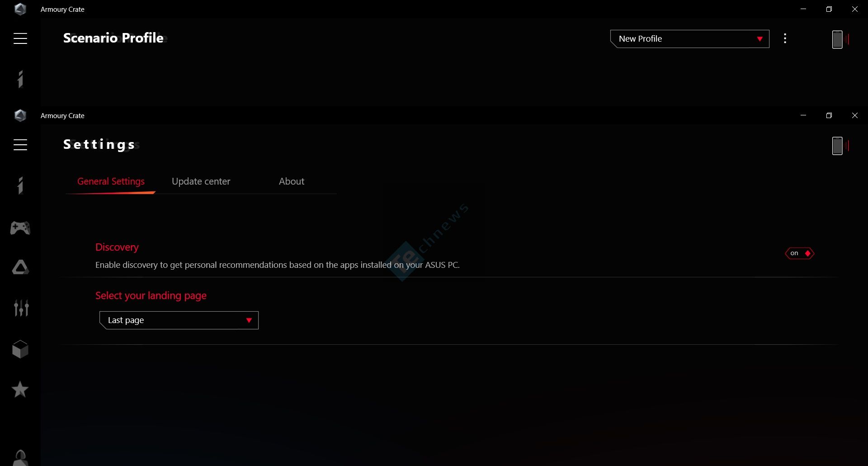Click Discovery heading text

(x=117, y=247)
